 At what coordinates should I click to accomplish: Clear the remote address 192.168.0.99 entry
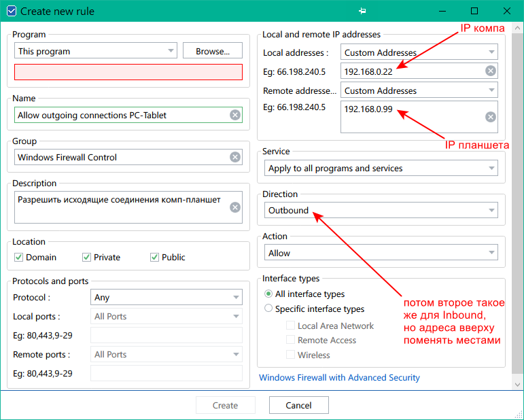490,117
